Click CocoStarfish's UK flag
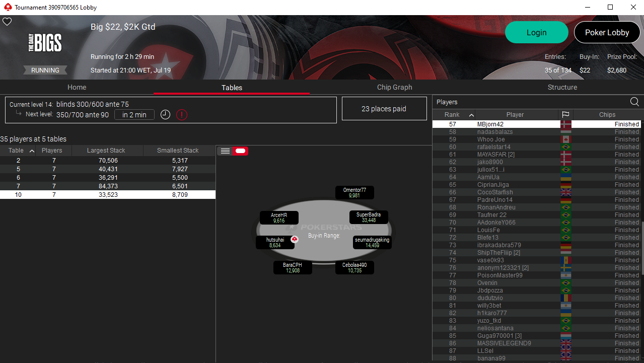Image resolution: width=644 pixels, height=363 pixels. [566, 192]
